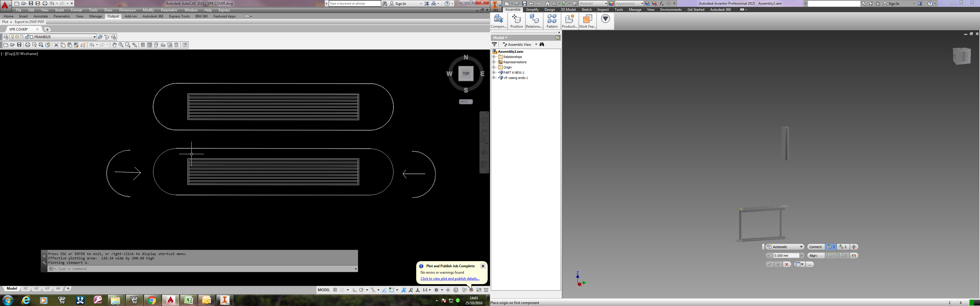Screen dimensions: 980x306
Task: Click the filter funnel icon in Model browser
Action: (x=495, y=45)
